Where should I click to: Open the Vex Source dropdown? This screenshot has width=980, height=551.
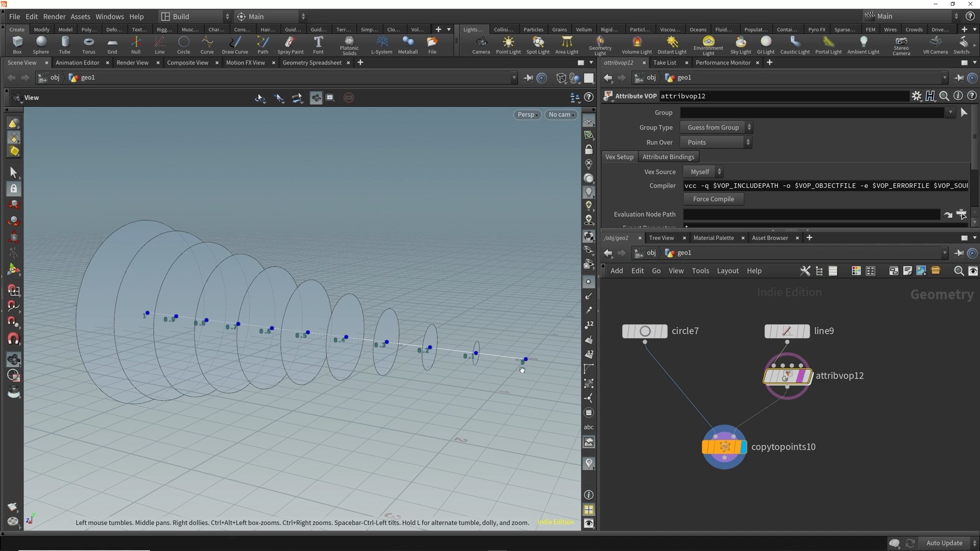click(704, 172)
